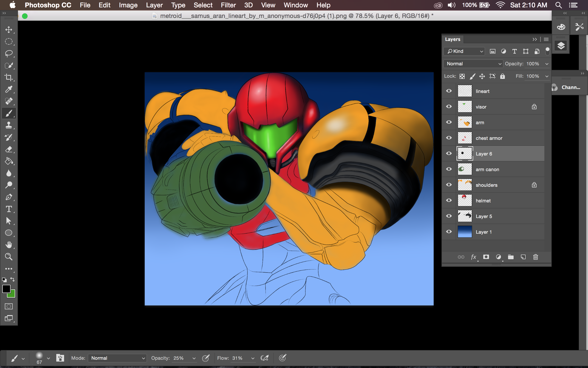This screenshot has width=588, height=368.
Task: Select the Eyedropper tool
Action: pos(9,89)
